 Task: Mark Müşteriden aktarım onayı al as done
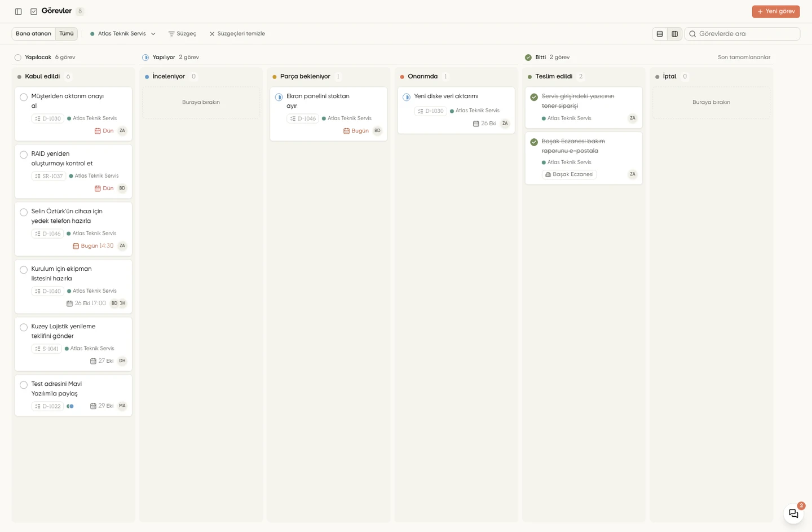[x=24, y=97]
